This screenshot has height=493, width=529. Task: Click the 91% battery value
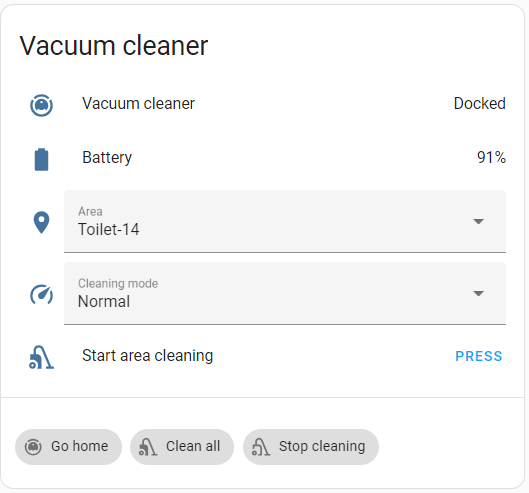click(491, 158)
